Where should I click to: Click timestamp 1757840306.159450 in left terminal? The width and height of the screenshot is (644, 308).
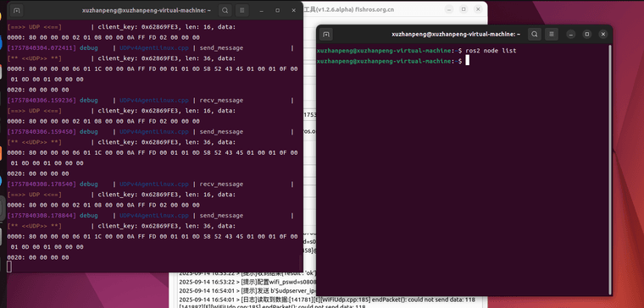42,132
